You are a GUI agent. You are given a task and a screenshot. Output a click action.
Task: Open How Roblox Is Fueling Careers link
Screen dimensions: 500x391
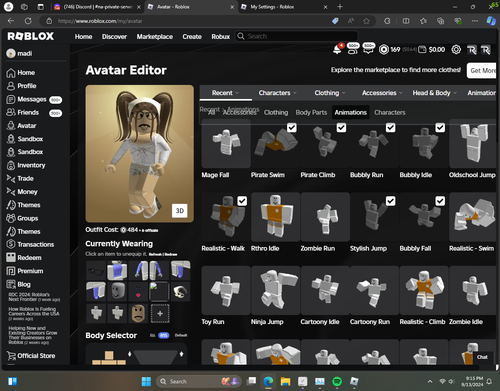(x=34, y=314)
